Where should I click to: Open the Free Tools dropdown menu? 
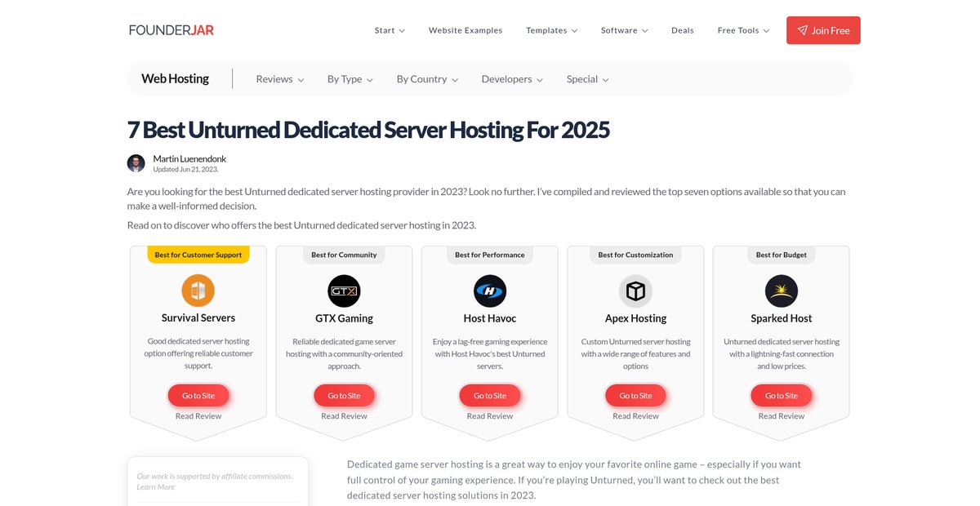point(743,30)
